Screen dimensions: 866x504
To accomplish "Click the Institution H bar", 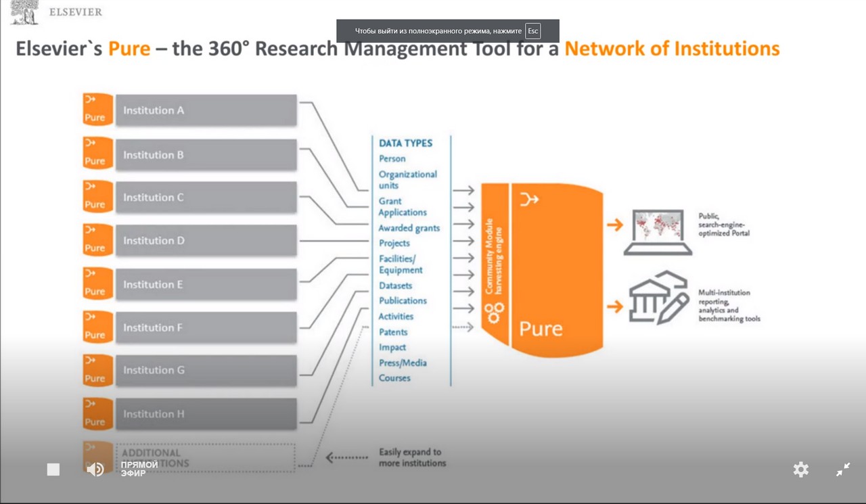I will 206,414.
